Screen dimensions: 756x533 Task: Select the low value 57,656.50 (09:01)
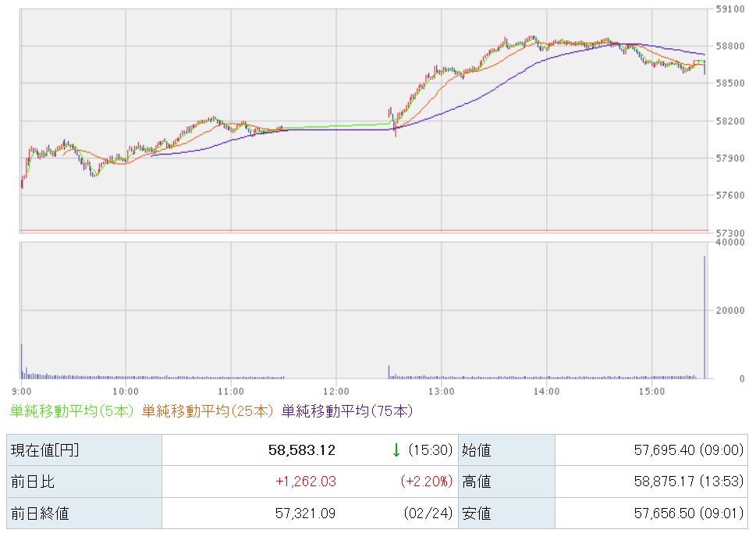point(687,513)
